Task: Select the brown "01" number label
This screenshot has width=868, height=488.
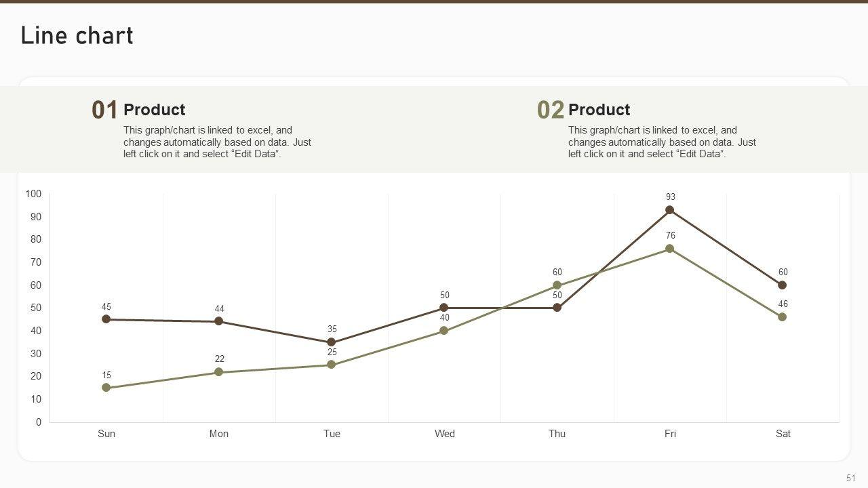Action: pos(105,110)
